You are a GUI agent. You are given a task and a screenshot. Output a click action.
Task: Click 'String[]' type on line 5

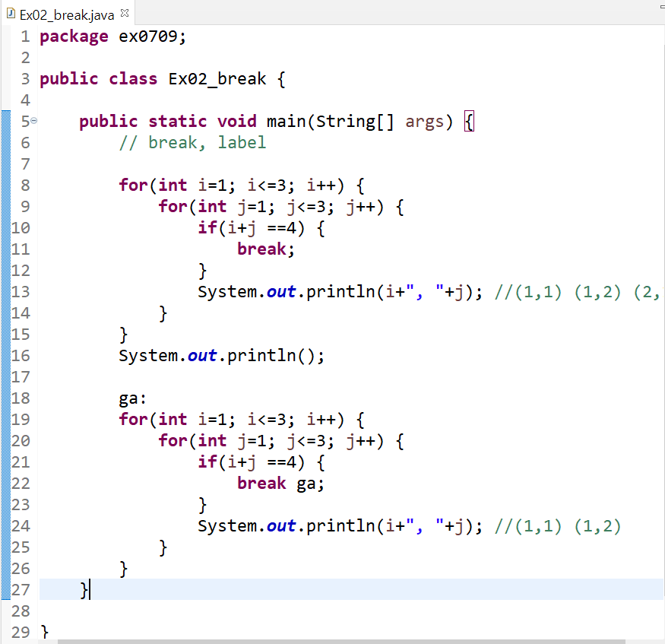[x=355, y=122]
